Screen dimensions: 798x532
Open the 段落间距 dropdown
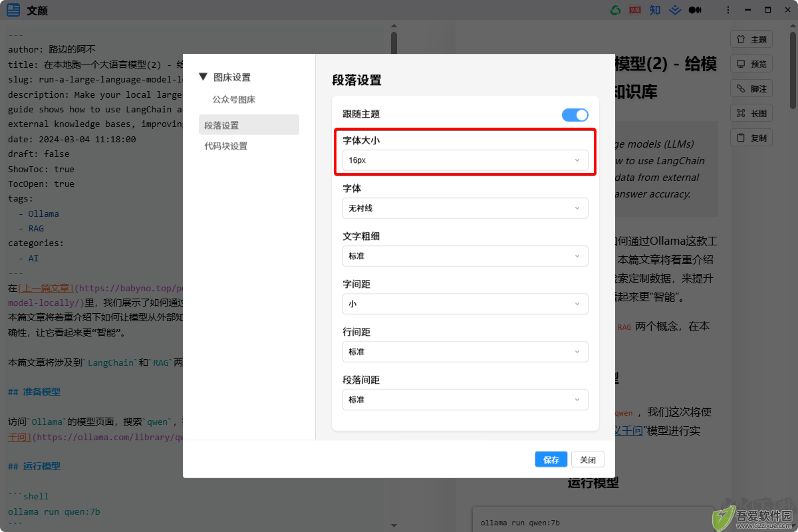[465, 400]
